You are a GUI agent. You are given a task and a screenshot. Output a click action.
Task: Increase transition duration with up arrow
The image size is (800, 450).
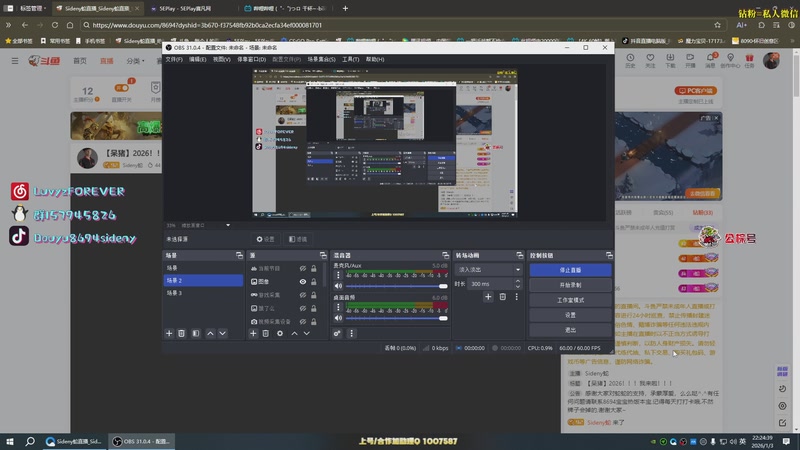[518, 281]
